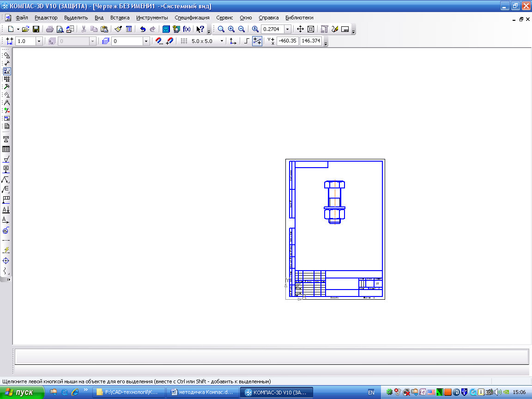Open the current scale 1.0 dropdown
Screen dimensions: 532x399
point(39,41)
